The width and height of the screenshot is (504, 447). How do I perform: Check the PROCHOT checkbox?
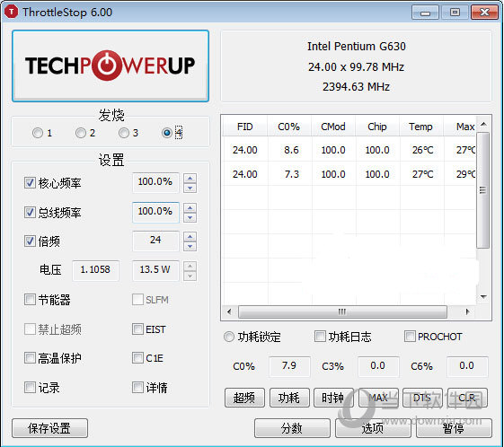(x=410, y=337)
